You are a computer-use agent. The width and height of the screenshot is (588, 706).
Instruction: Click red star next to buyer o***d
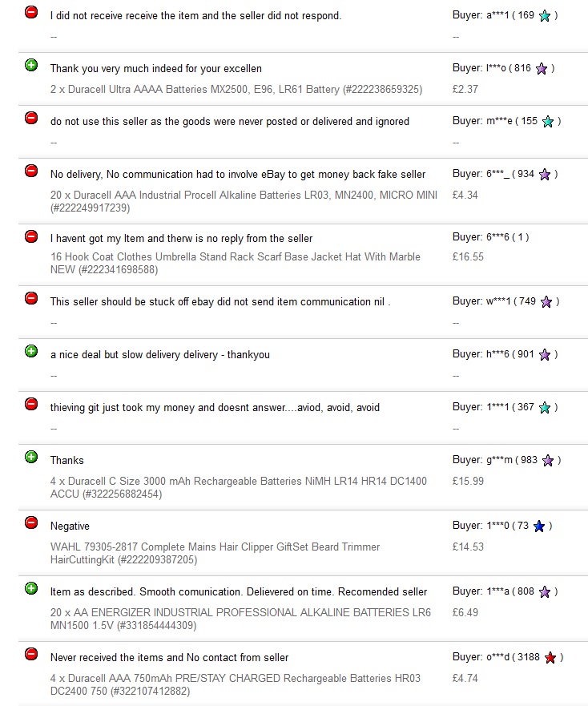[x=550, y=658]
